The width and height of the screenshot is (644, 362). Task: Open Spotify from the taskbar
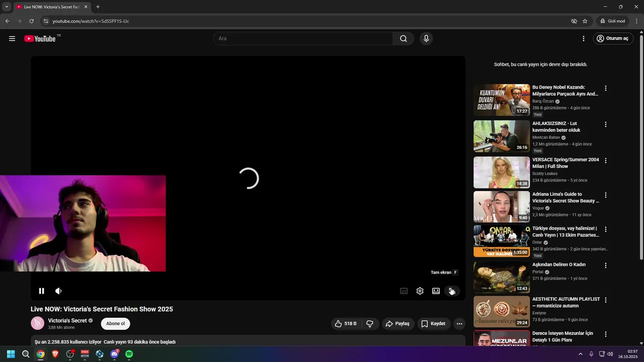tap(129, 354)
